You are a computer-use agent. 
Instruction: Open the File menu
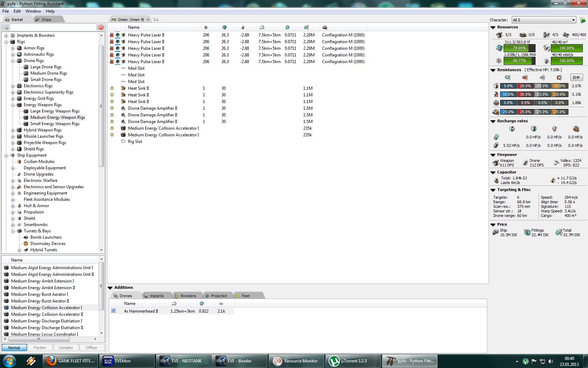6,11
